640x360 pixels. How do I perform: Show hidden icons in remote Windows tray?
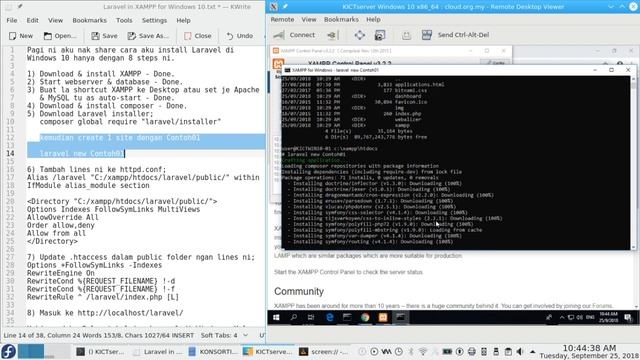point(562,317)
